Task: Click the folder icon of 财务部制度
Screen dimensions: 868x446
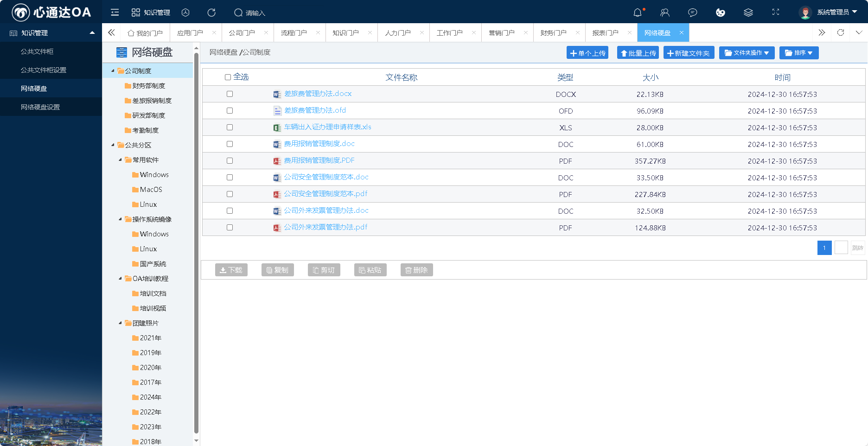Action: tap(128, 86)
